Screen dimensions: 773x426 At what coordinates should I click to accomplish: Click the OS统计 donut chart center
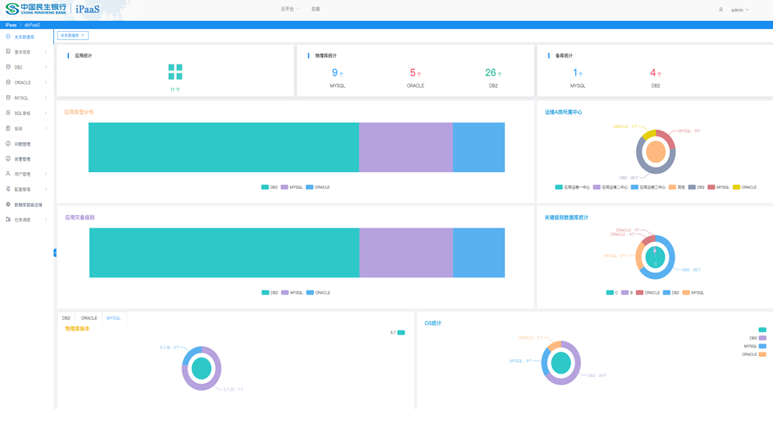click(x=561, y=363)
